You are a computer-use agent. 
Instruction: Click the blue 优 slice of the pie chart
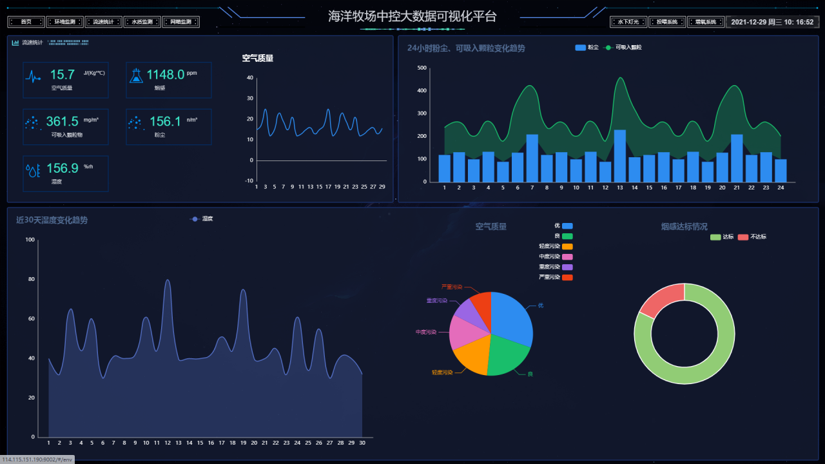pos(514,315)
